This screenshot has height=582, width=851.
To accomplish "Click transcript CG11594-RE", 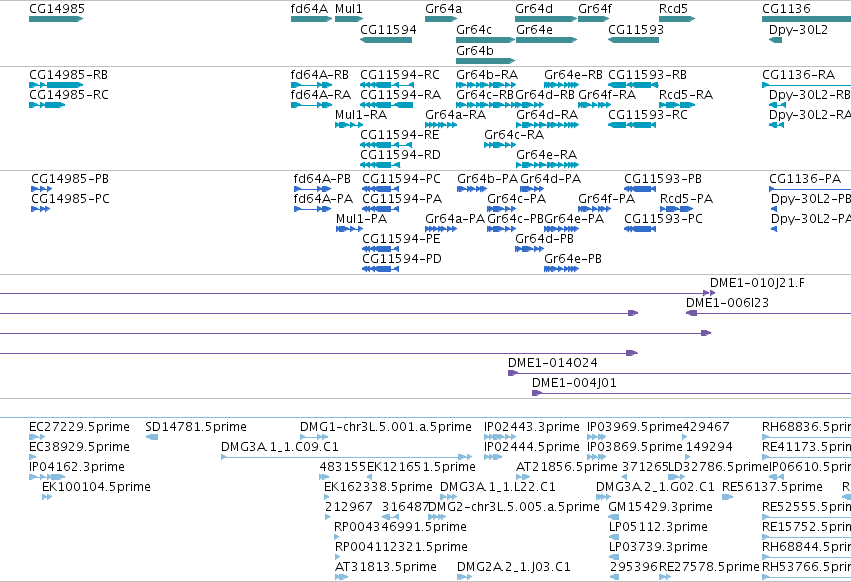I will 386,145.
